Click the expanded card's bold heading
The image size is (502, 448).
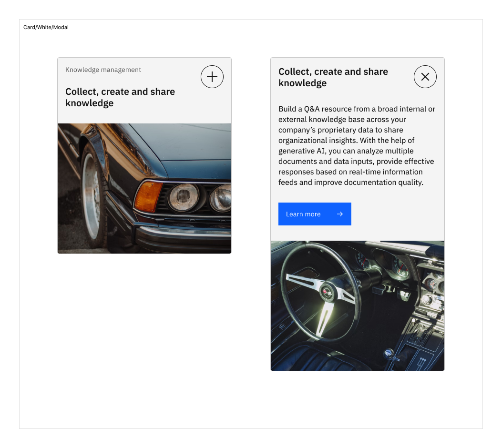pyautogui.click(x=333, y=77)
